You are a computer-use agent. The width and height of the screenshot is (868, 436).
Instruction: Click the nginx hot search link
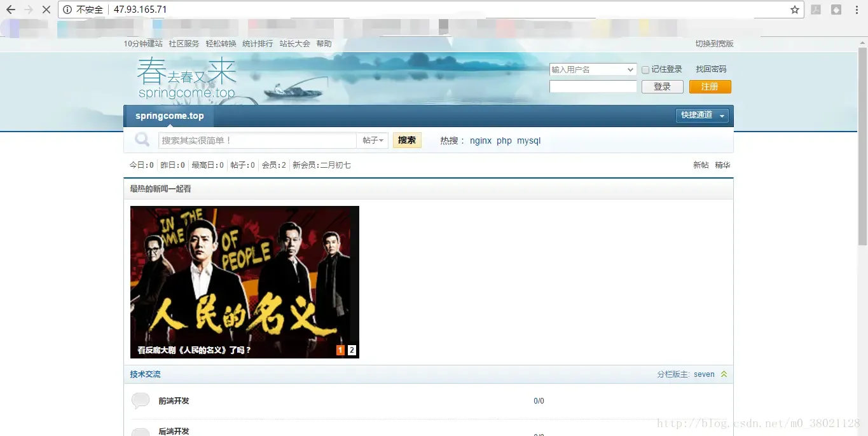point(481,140)
